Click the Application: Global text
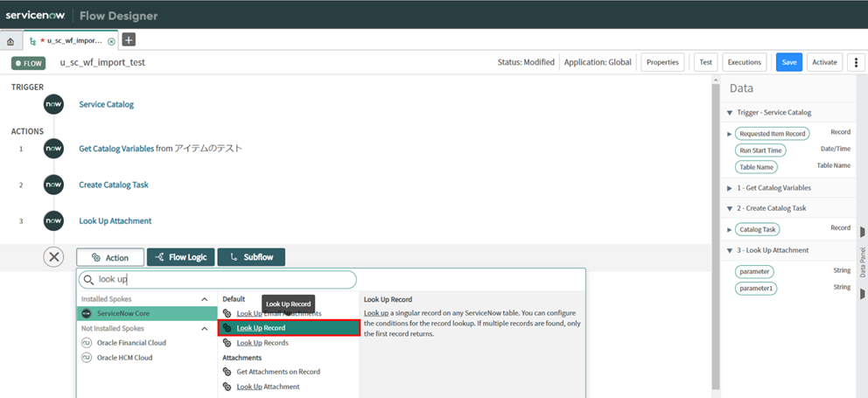The height and width of the screenshot is (398, 868). click(598, 62)
